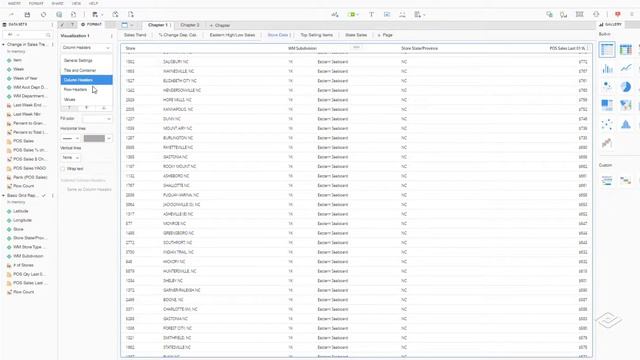Click the red notification icon at top right

click(618, 14)
